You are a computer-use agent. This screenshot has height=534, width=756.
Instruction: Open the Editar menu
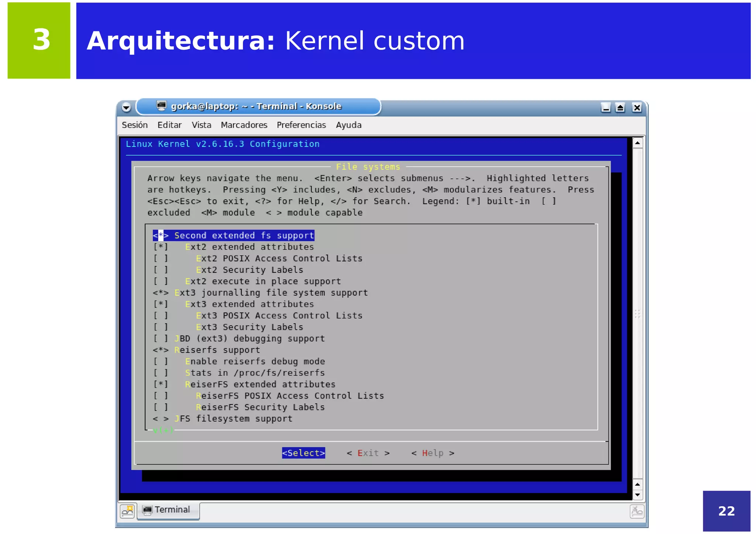coord(169,125)
